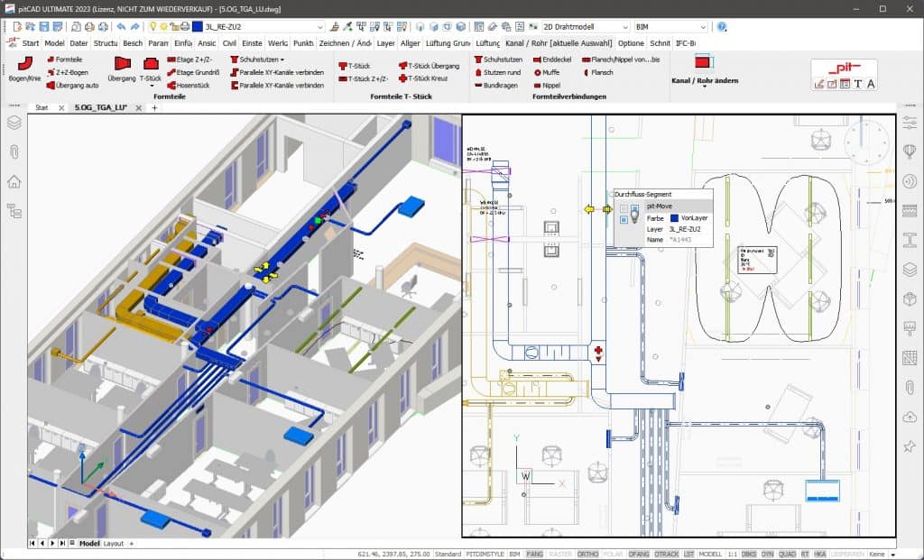The image size is (924, 560).
Task: Select the Flansch tool
Action: pyautogui.click(x=598, y=72)
